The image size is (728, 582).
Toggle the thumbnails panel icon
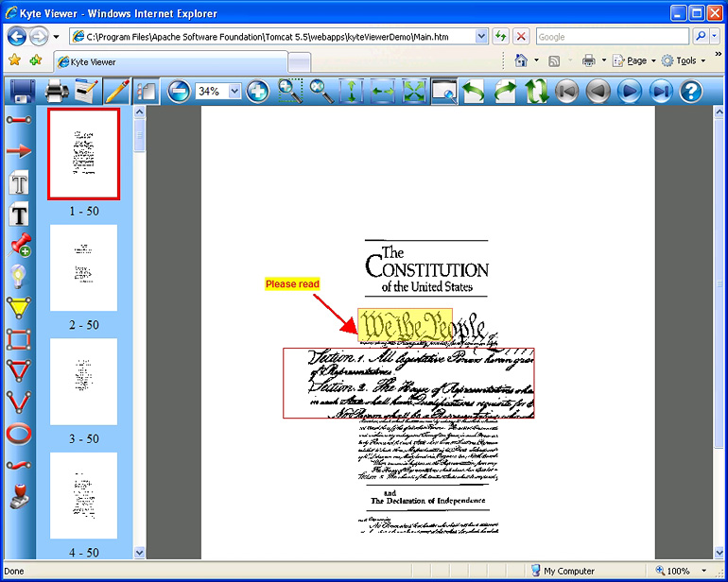coord(147,91)
